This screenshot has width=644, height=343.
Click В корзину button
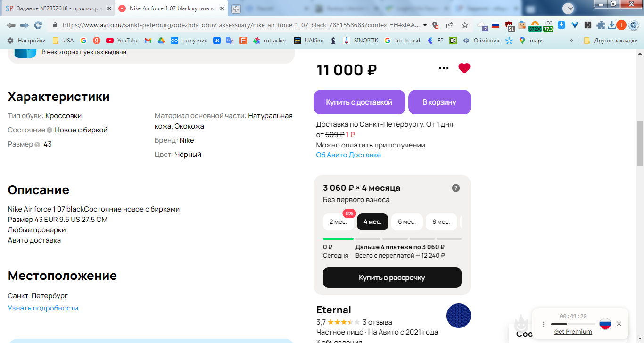[x=439, y=102]
